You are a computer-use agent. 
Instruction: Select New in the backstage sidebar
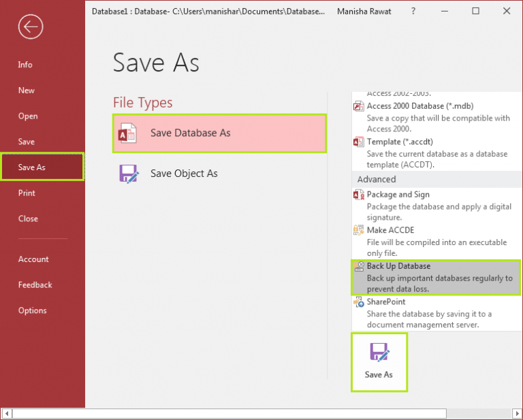point(27,91)
